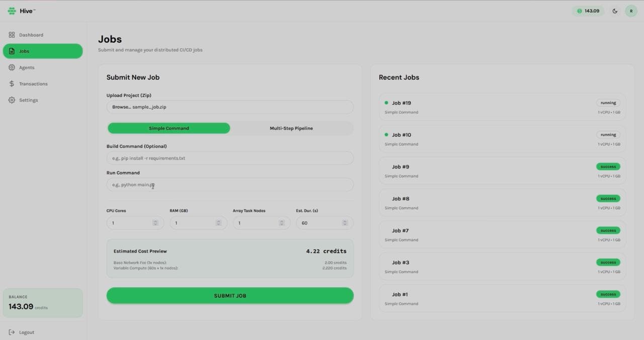The width and height of the screenshot is (644, 340).
Task: Click the Balance card in sidebar
Action: click(43, 303)
